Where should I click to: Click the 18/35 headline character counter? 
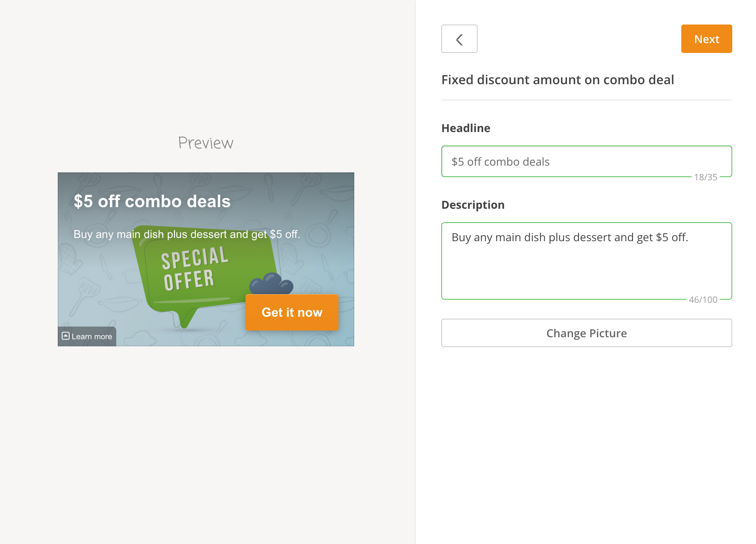click(x=705, y=177)
